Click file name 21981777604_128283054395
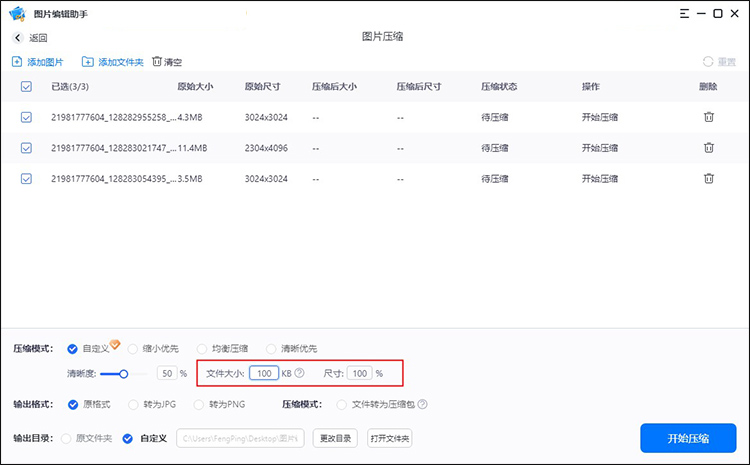750x465 pixels. point(114,178)
